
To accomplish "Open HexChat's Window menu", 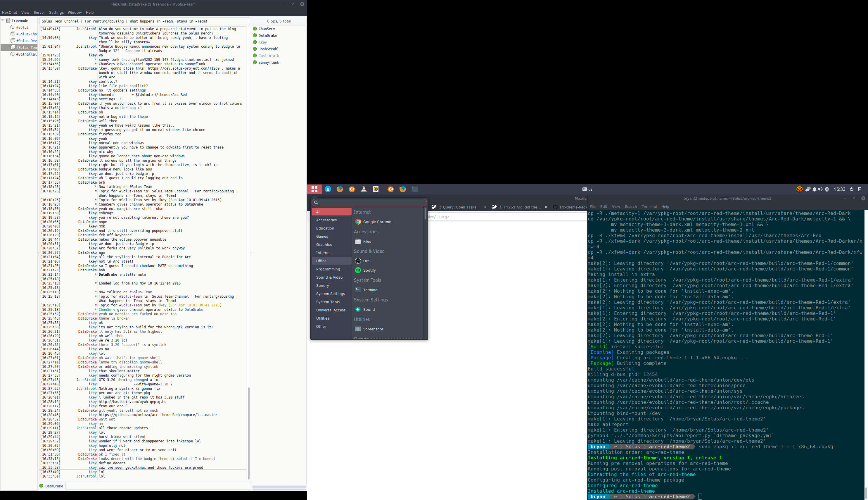I will (x=75, y=12).
